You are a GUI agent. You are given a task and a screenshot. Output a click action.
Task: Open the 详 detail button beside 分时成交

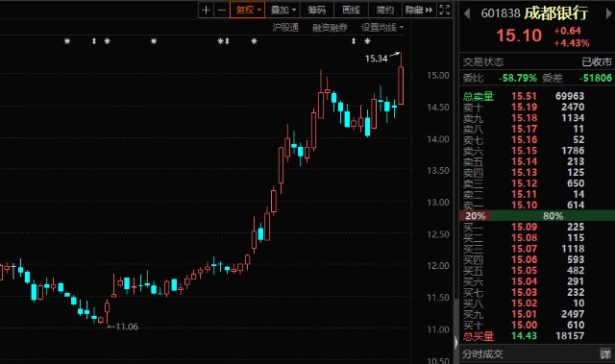pyautogui.click(x=605, y=354)
